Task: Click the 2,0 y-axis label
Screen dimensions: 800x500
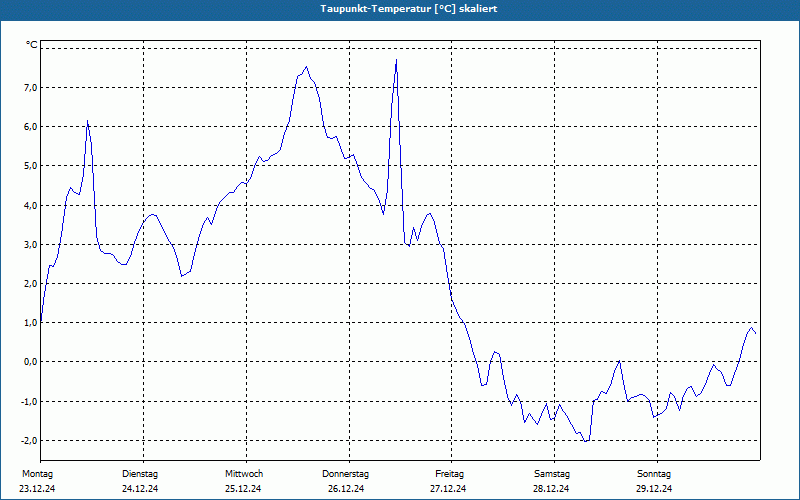Action: pyautogui.click(x=31, y=284)
